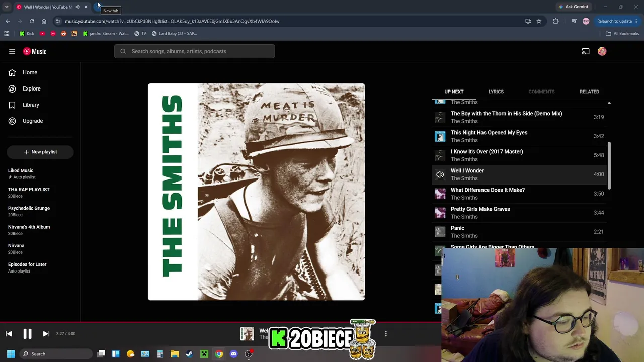Open the YouTube Music account avatar

tap(602, 51)
